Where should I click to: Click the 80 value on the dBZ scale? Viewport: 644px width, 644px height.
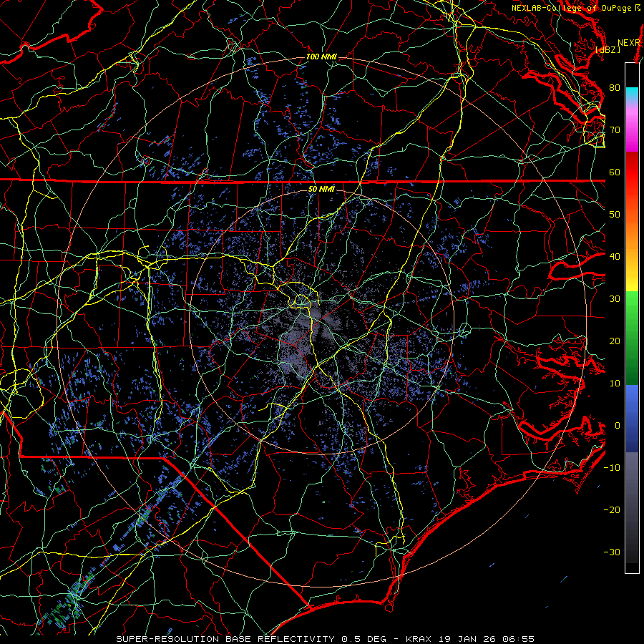(615, 88)
